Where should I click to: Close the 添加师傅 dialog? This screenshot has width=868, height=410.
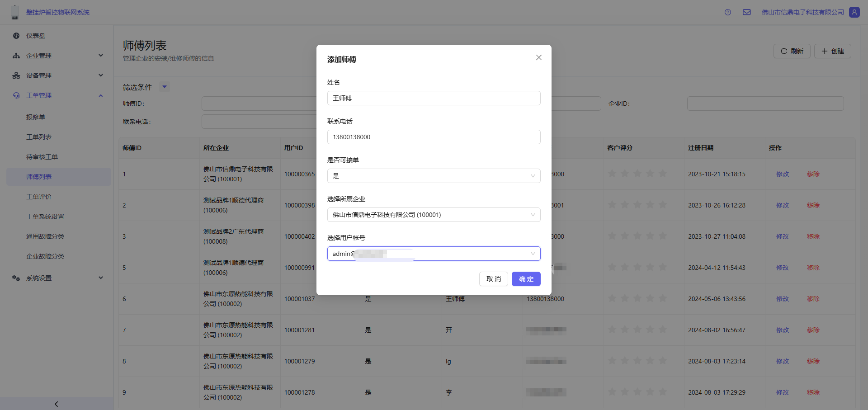(538, 57)
